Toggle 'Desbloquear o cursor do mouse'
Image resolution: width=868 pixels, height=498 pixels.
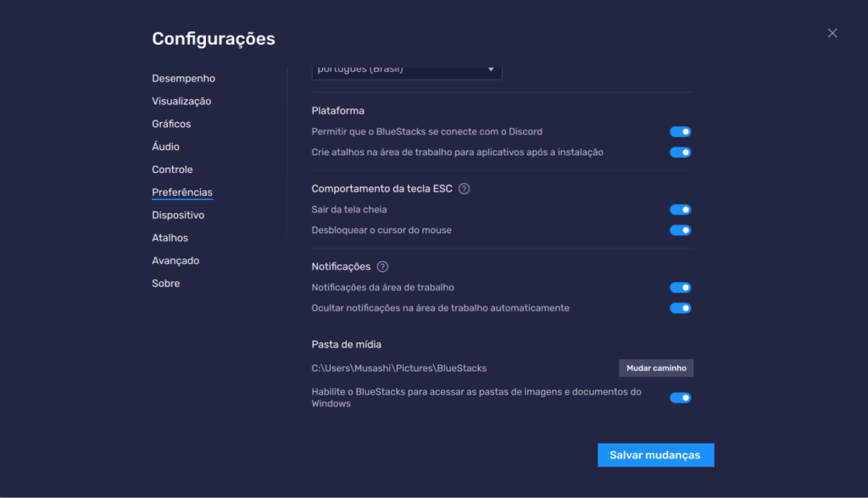pos(680,230)
